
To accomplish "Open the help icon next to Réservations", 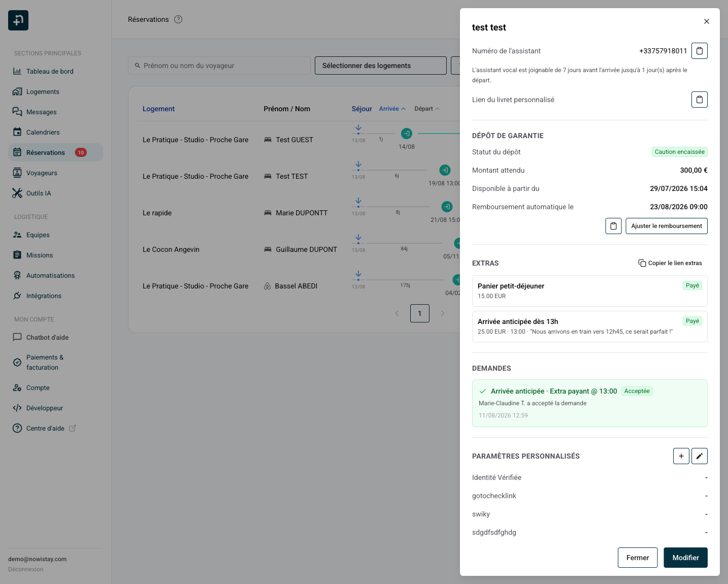I will click(178, 19).
